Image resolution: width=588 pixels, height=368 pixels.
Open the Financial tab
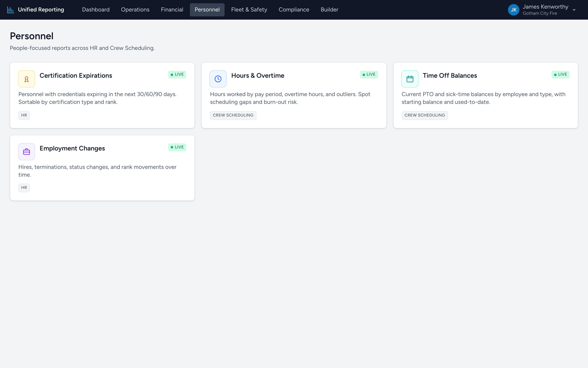[172, 10]
